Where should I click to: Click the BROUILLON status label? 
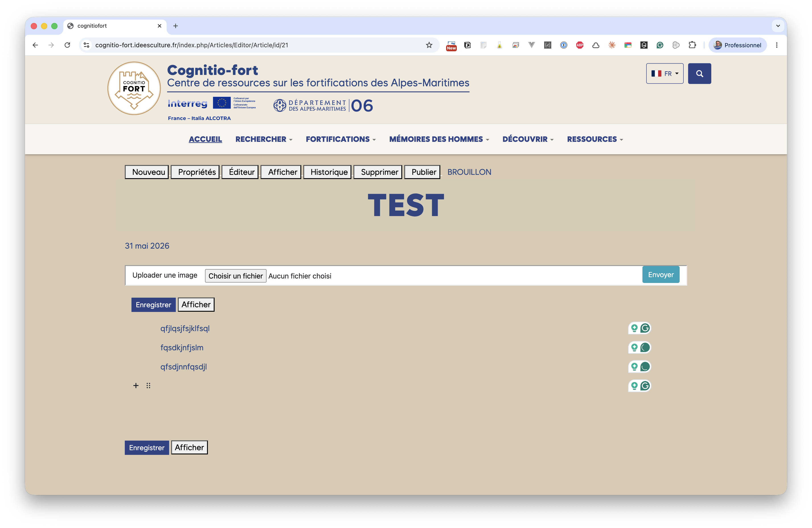point(469,172)
